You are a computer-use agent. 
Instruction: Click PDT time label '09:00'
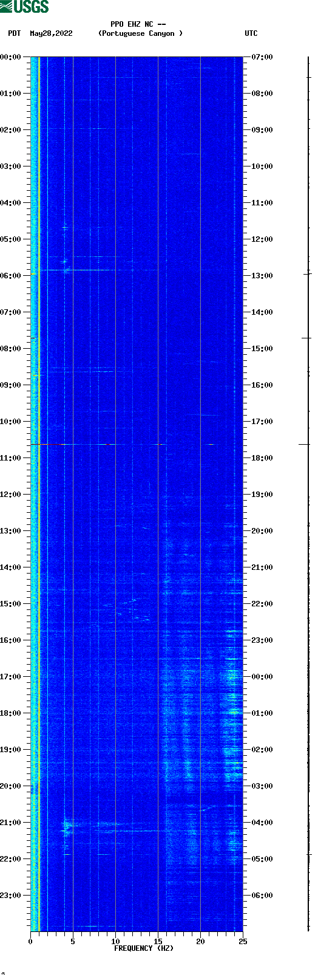(10, 385)
